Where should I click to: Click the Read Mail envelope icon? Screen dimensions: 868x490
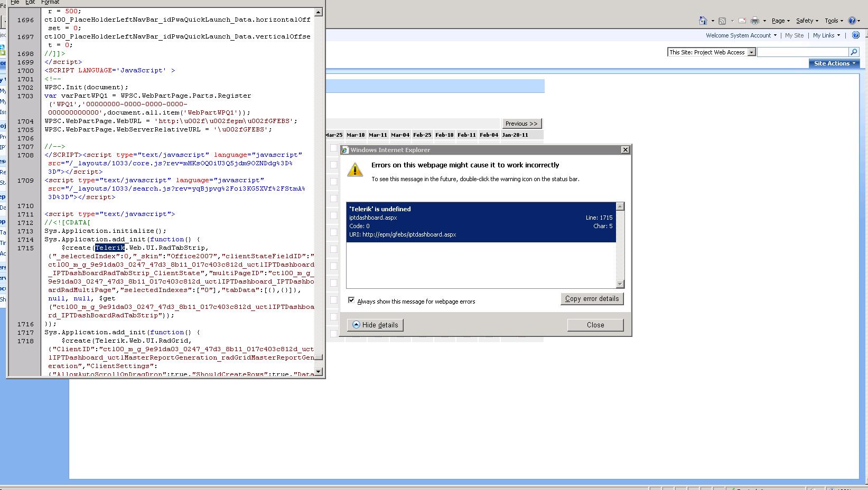(x=742, y=21)
